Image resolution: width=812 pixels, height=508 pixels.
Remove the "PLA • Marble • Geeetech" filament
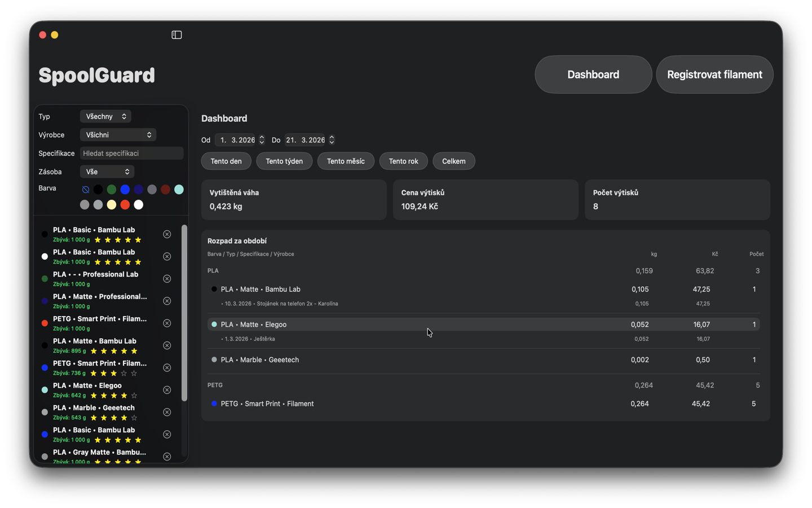click(167, 412)
